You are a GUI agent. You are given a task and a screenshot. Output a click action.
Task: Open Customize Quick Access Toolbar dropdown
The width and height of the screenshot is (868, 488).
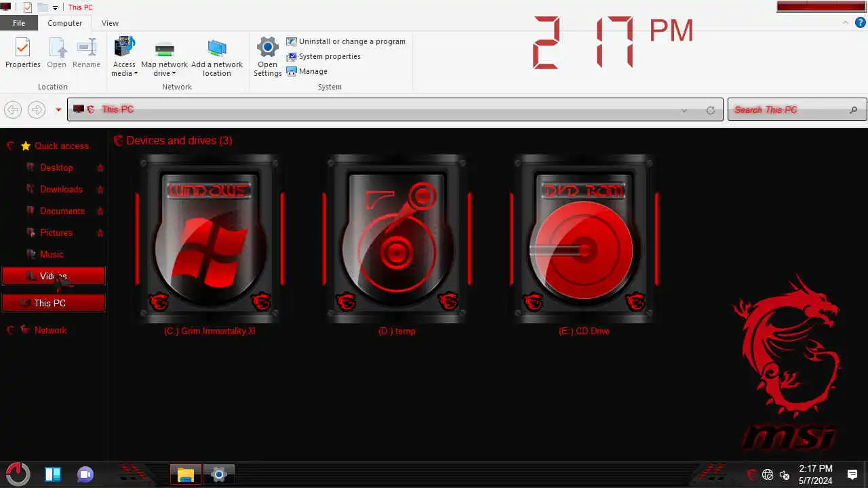[56, 8]
